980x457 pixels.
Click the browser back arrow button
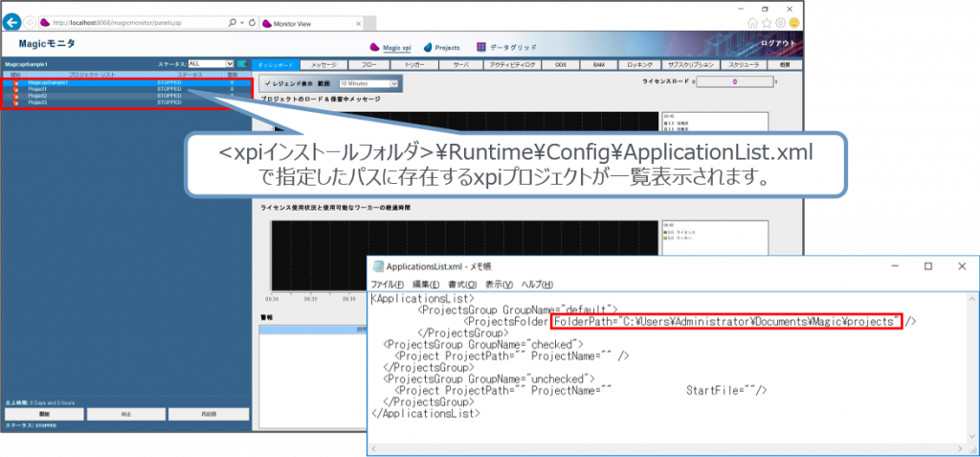13,22
